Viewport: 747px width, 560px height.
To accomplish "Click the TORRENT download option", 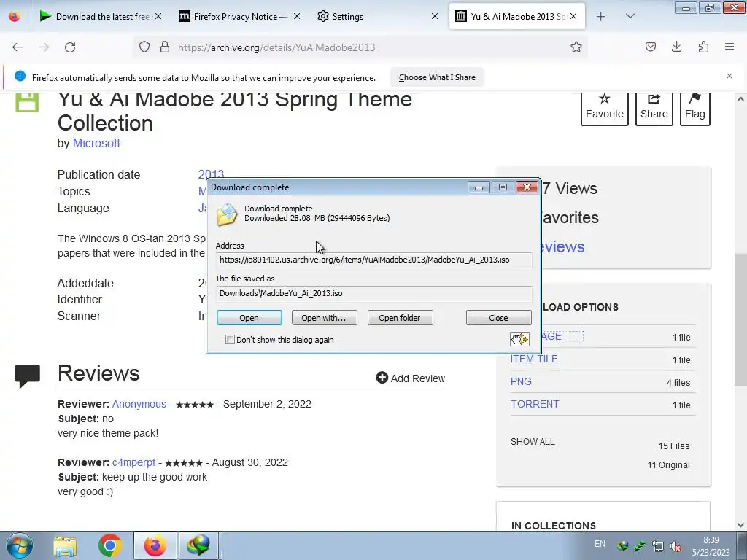I will click(x=535, y=404).
